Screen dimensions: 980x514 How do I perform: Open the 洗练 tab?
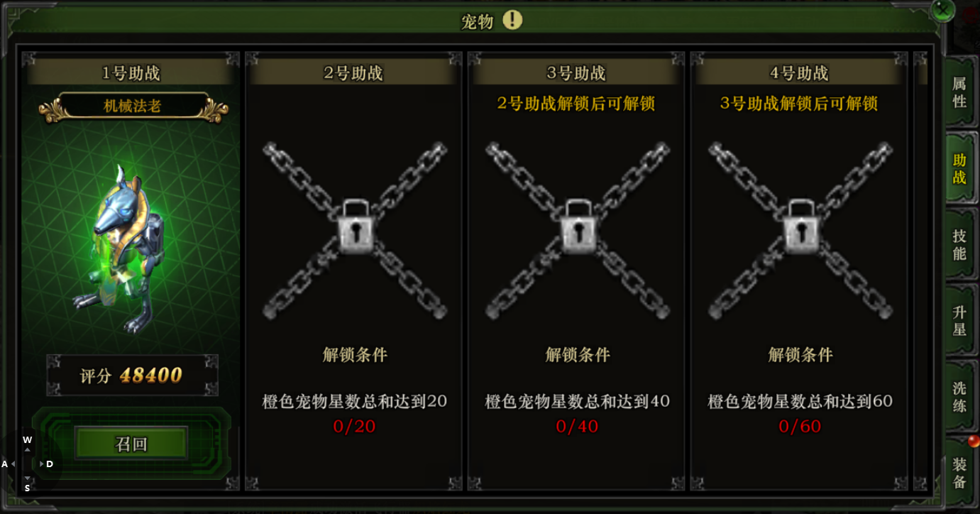pyautogui.click(x=959, y=397)
